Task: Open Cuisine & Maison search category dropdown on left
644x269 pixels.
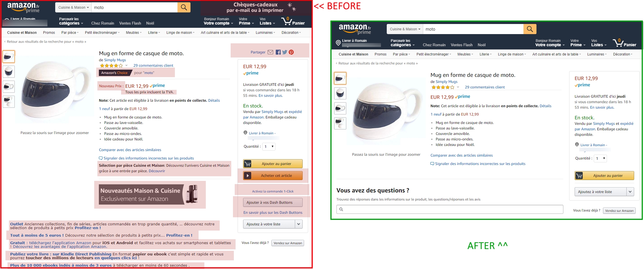Action: click(x=73, y=8)
